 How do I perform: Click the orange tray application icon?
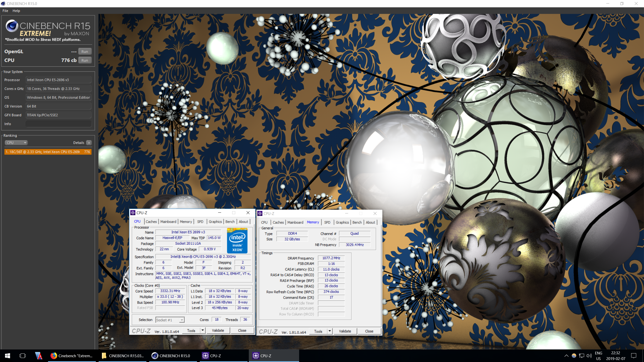(x=574, y=356)
